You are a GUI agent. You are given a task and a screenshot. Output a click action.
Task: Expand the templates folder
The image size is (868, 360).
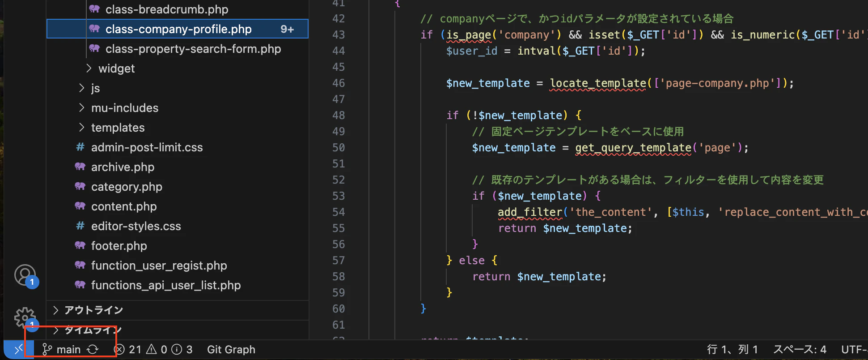click(82, 128)
